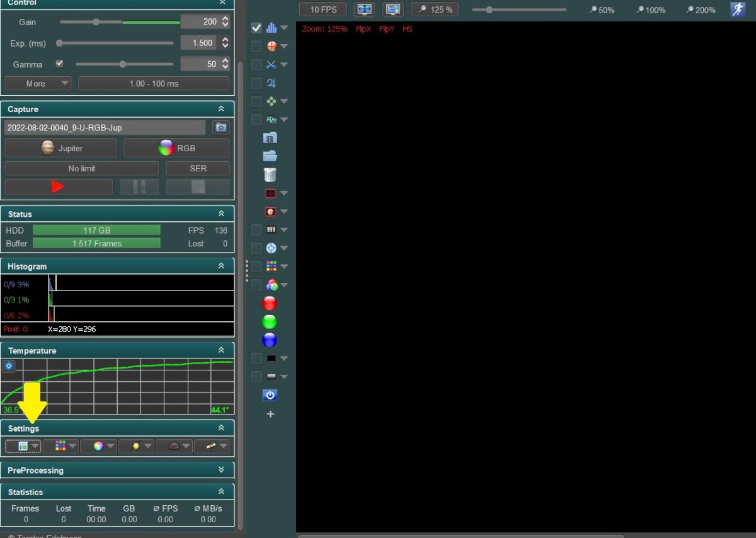This screenshot has width=756, height=538.
Task: Click the running man icon top right
Action: (738, 9)
